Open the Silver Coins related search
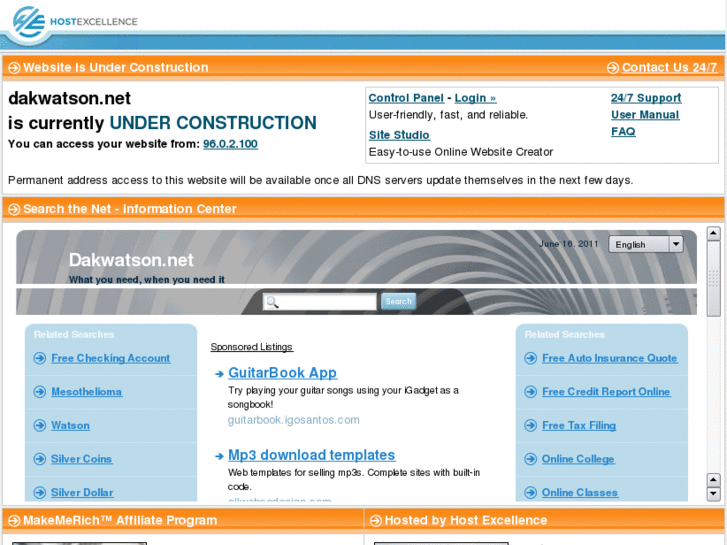 [82, 459]
